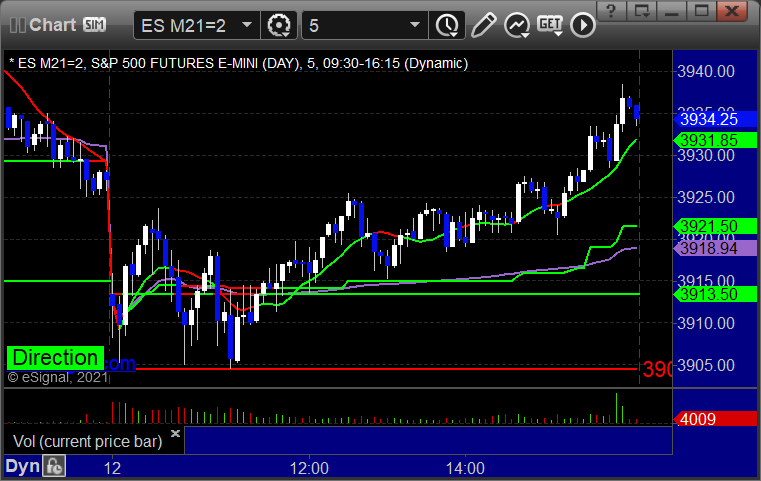Click the 12 date axis label
Screen dimensions: 761x481
[x=112, y=468]
